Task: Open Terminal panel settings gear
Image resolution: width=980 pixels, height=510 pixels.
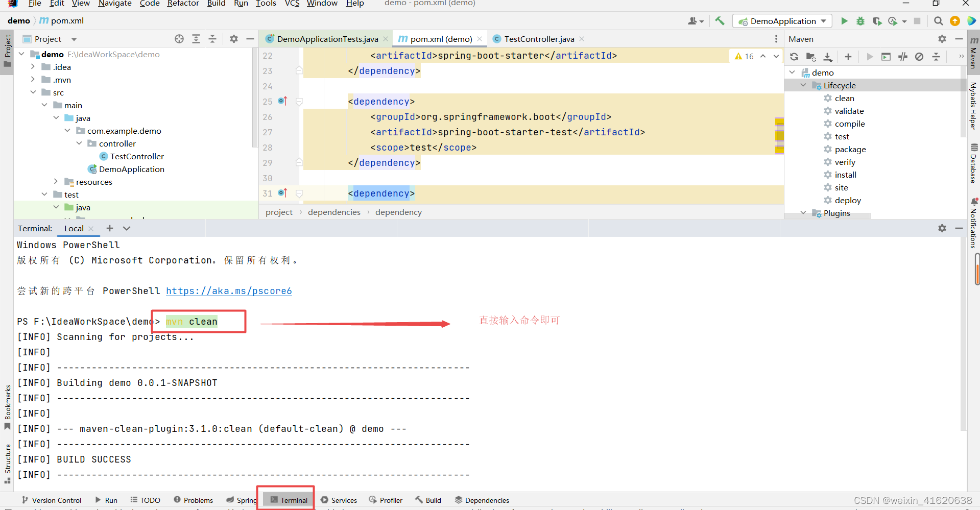Action: [942, 228]
